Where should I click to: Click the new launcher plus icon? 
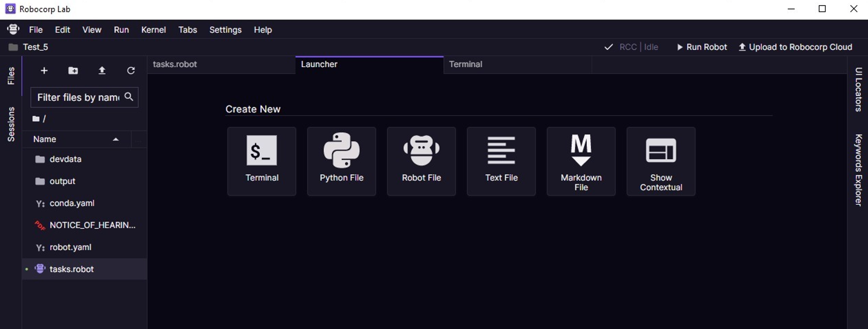tap(44, 71)
